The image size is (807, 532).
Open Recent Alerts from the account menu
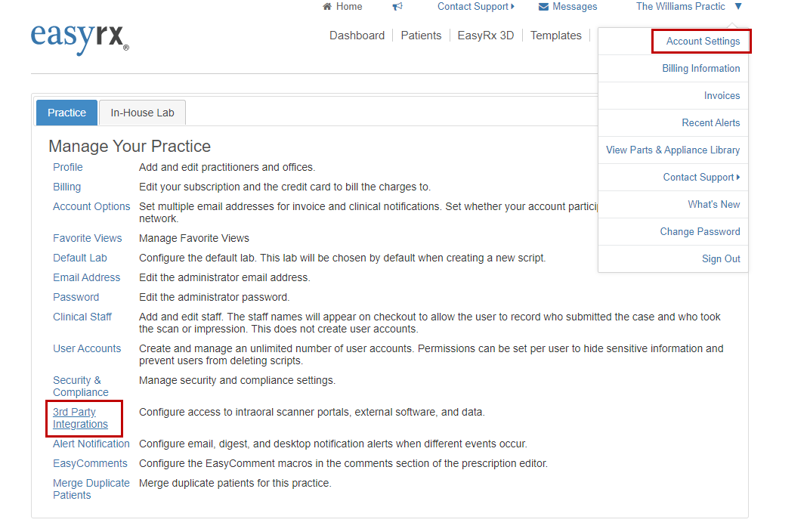coord(711,123)
